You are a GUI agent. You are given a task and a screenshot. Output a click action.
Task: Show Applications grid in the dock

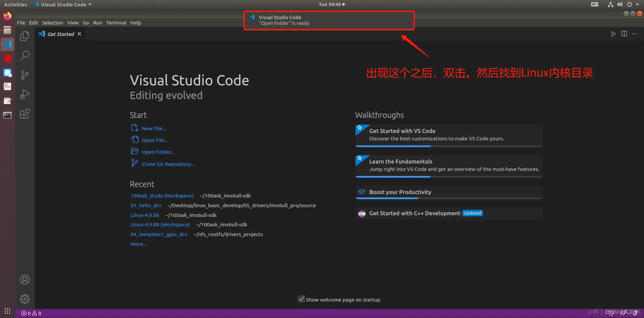tap(7, 311)
